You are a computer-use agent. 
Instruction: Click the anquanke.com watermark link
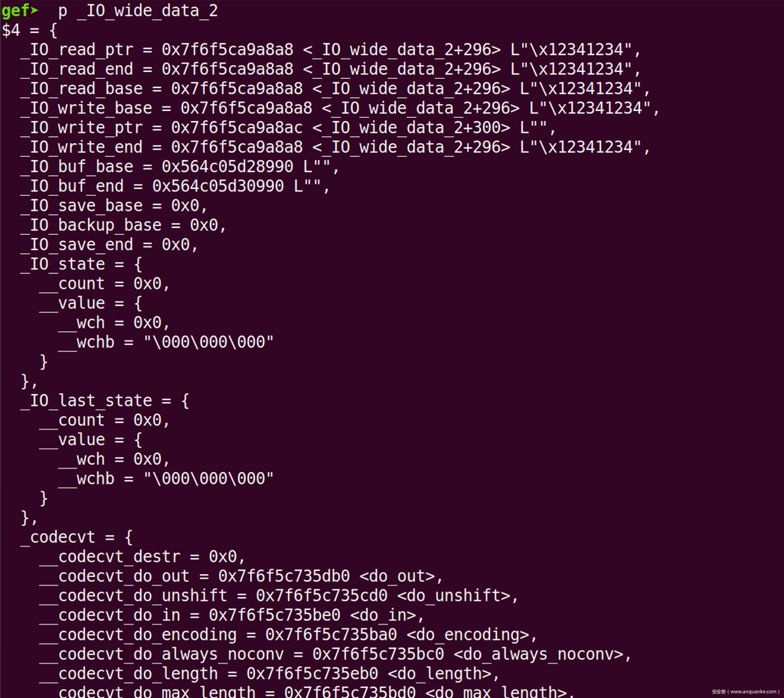pyautogui.click(x=745, y=691)
